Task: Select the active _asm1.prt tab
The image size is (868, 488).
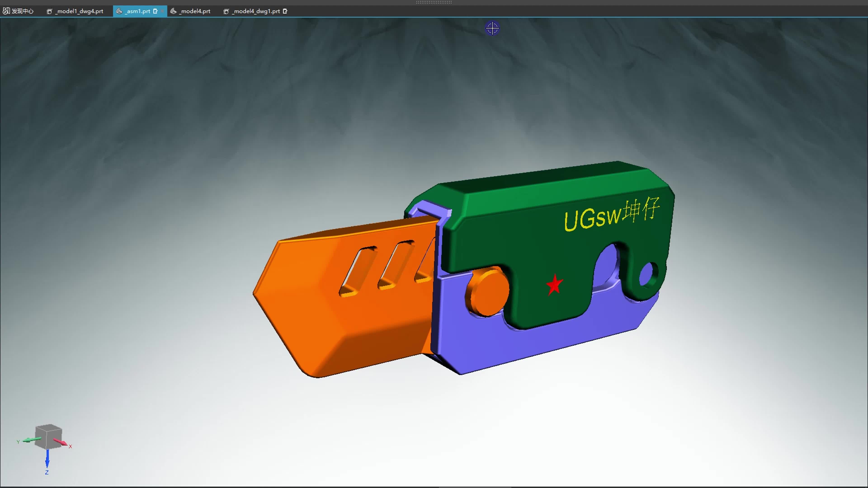Action: (138, 11)
